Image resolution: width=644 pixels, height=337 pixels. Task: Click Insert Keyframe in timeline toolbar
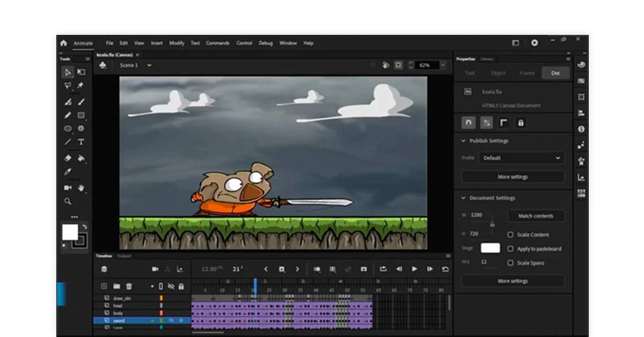[282, 269]
